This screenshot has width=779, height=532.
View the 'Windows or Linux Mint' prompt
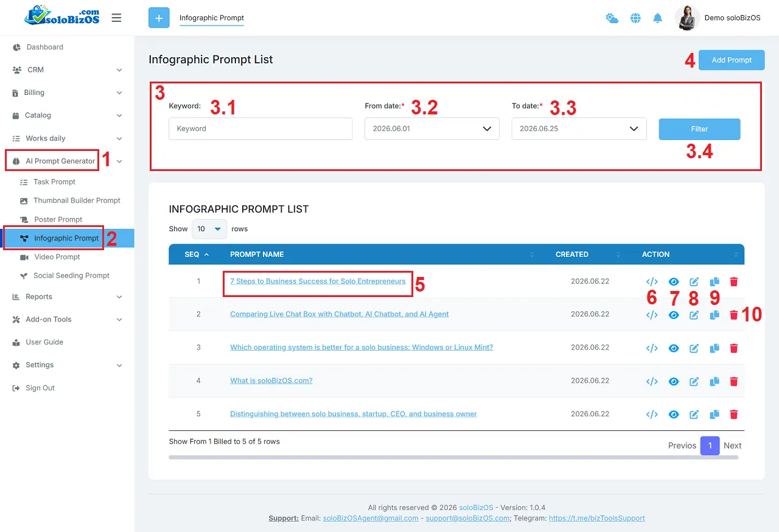pyautogui.click(x=674, y=348)
